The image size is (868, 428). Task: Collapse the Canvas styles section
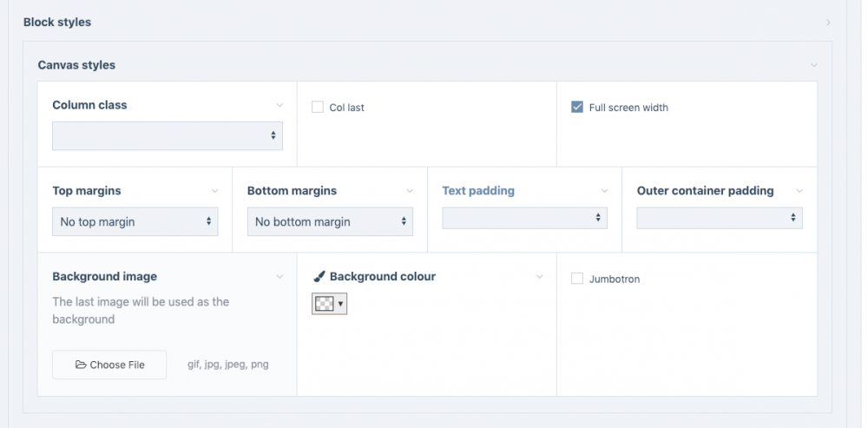pyautogui.click(x=813, y=65)
